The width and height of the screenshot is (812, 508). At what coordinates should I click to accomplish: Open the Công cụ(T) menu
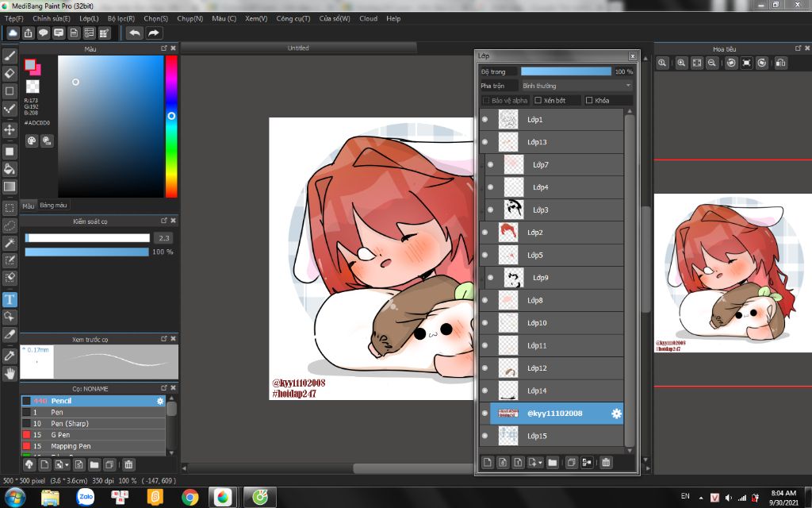(293, 18)
